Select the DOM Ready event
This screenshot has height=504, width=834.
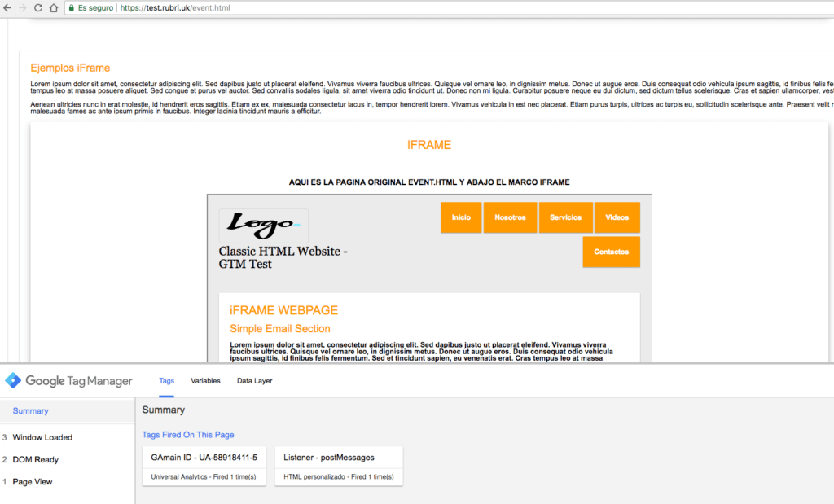[36, 459]
